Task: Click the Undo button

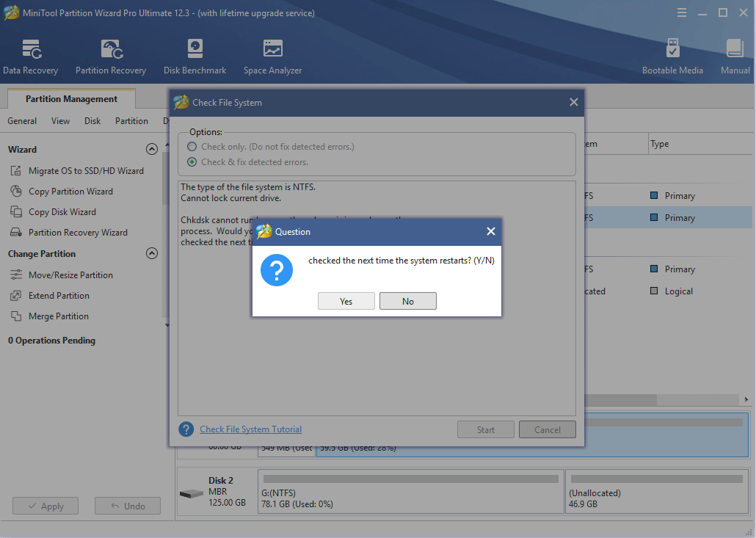Action: 127,506
